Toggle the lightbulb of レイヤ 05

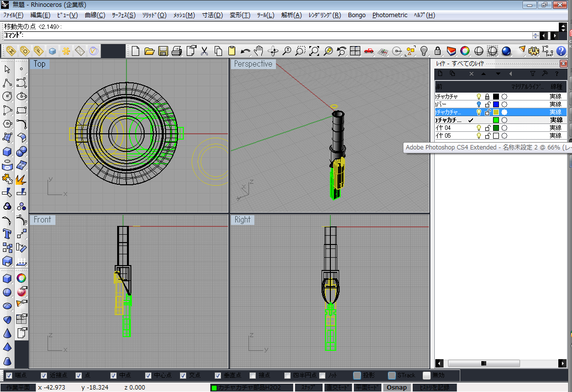479,136
